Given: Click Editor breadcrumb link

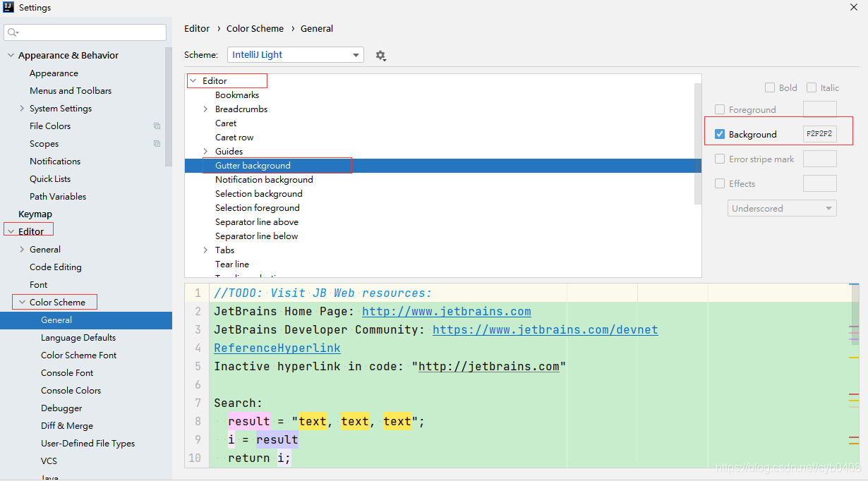Looking at the screenshot, I should coord(197,29).
